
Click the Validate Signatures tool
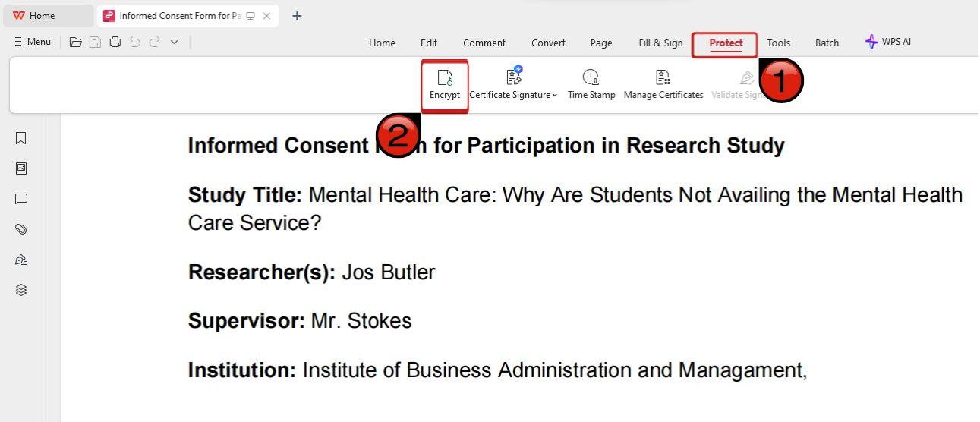741,84
